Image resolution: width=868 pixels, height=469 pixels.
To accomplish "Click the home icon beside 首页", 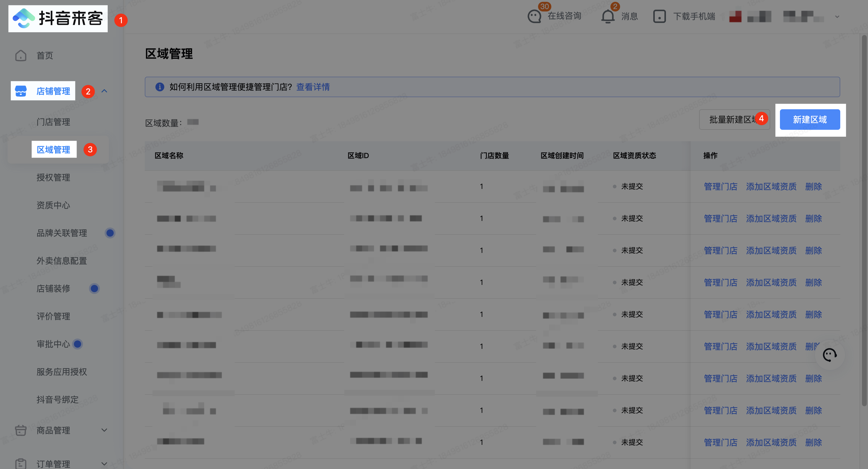I will [21, 55].
